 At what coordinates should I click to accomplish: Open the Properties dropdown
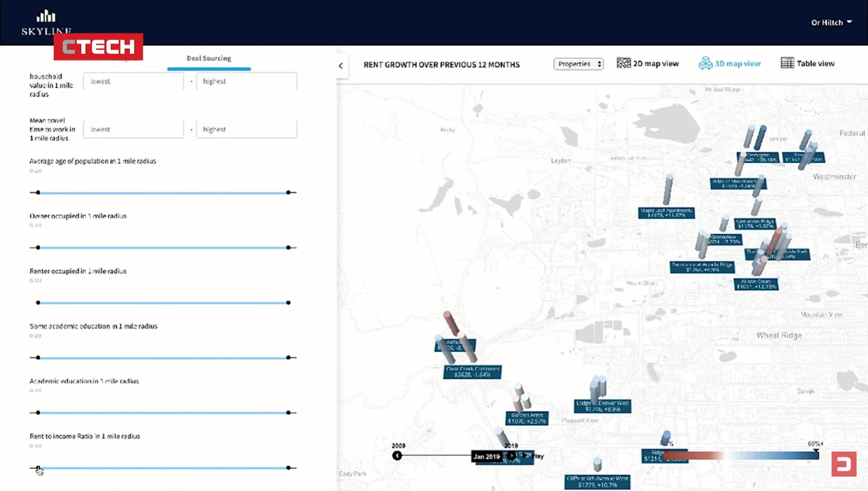[x=578, y=64]
